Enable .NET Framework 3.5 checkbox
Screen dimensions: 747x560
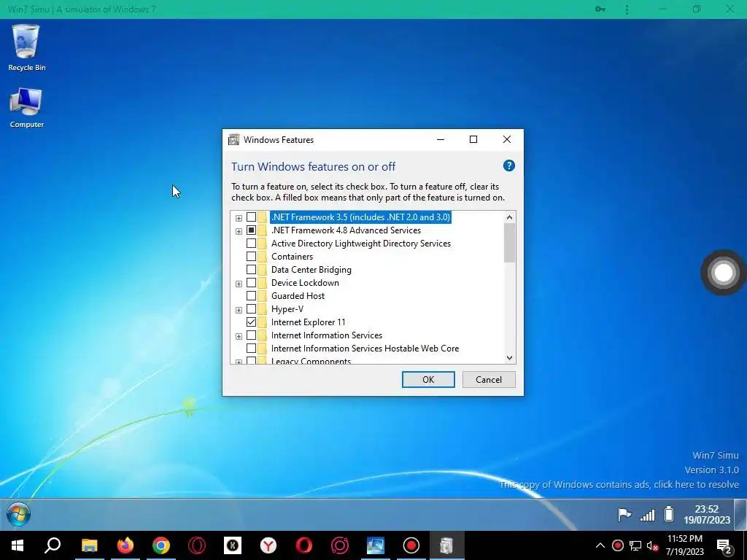pos(251,217)
